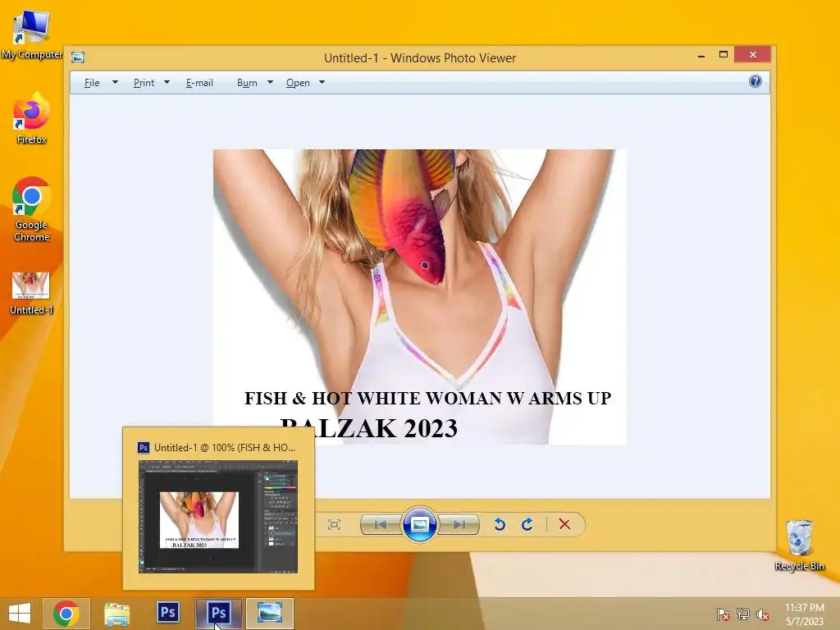Click the highlighted second Photoshop taskbar icon
840x630 pixels.
pyautogui.click(x=218, y=614)
